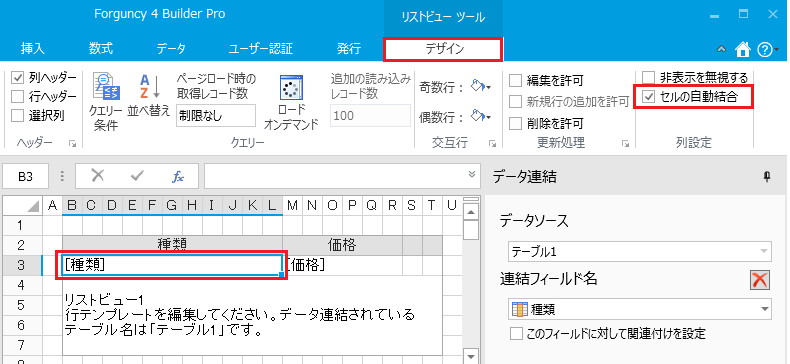Click the fx insert function icon
The height and width of the screenshot is (364, 790).
(x=178, y=175)
